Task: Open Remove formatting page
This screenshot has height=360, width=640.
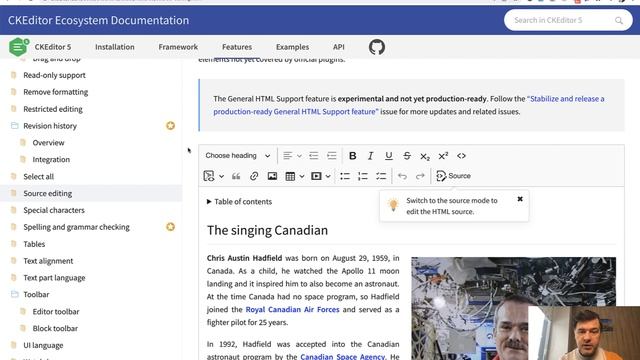Action: (56, 92)
